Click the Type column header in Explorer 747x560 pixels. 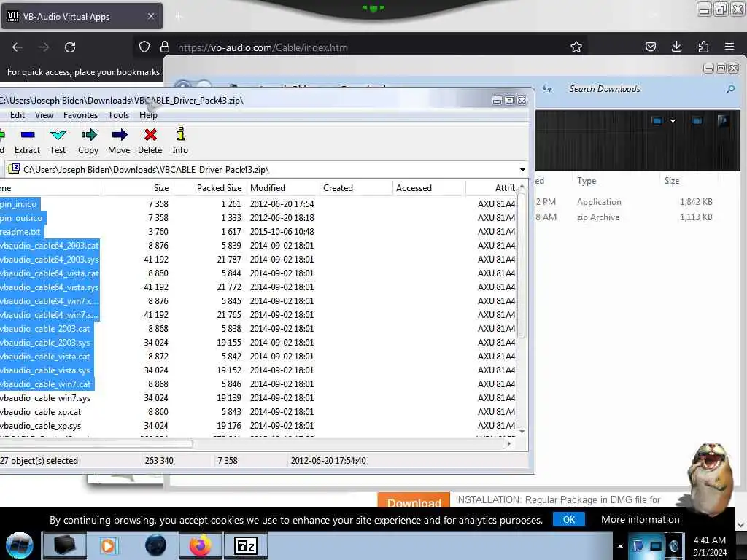(587, 181)
